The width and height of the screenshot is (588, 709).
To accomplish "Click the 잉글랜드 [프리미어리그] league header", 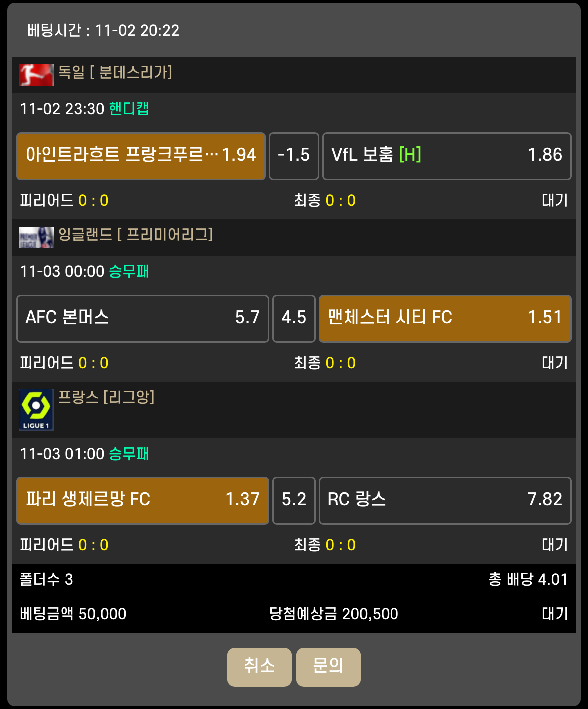I will pyautogui.click(x=136, y=235).
